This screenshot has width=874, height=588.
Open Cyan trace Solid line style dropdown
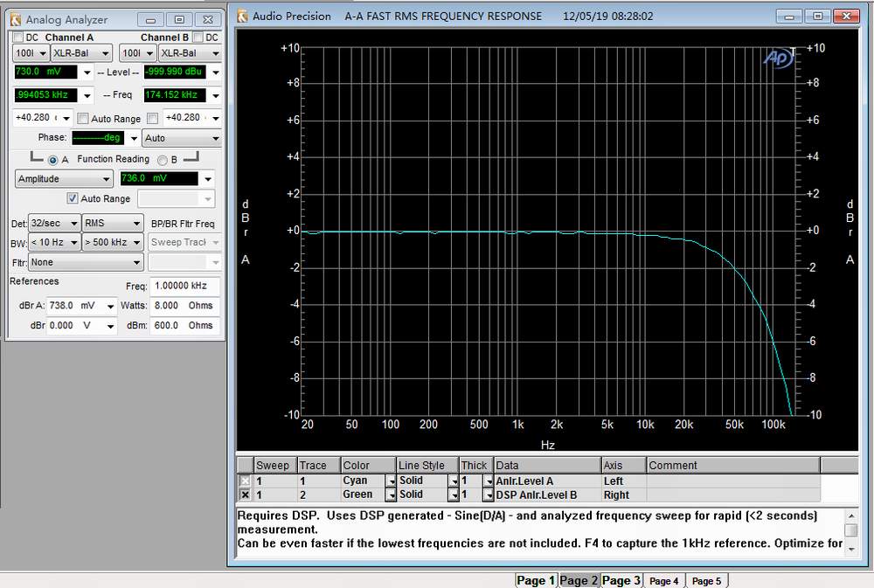pyautogui.click(x=454, y=481)
